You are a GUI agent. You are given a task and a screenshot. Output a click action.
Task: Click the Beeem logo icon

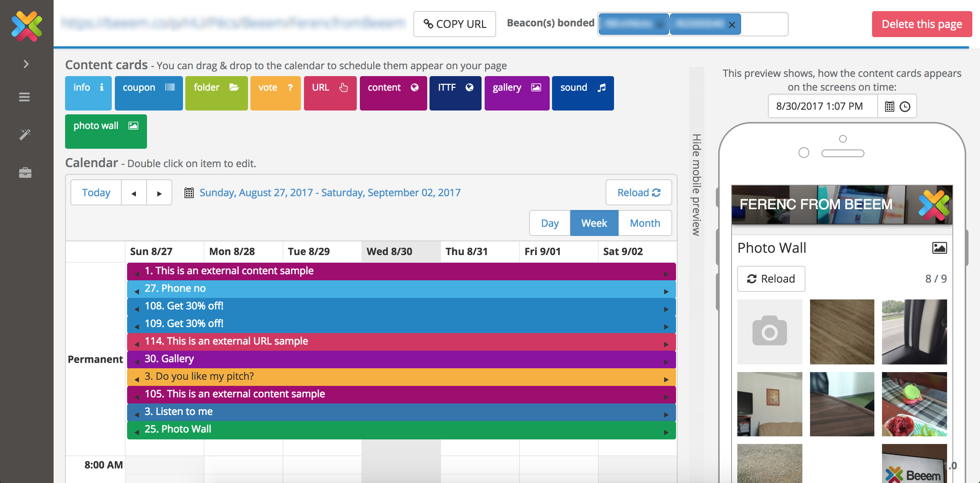coord(27,26)
